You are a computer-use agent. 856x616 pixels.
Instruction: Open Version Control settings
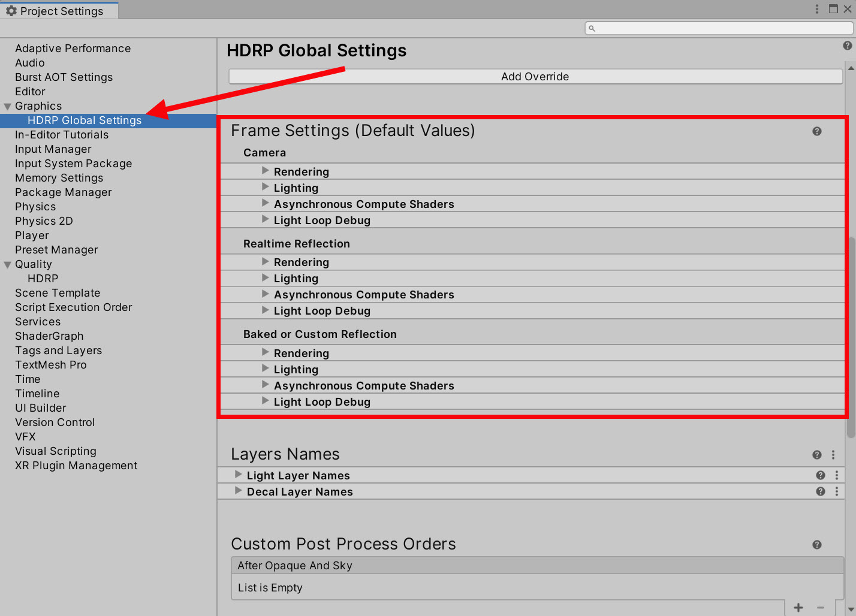(x=55, y=422)
